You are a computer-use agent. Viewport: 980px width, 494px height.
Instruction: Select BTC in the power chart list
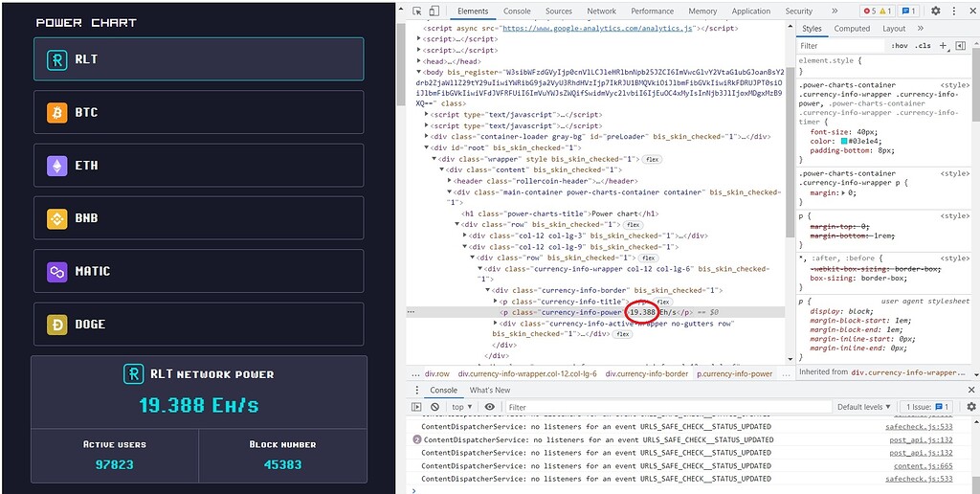pyautogui.click(x=198, y=112)
